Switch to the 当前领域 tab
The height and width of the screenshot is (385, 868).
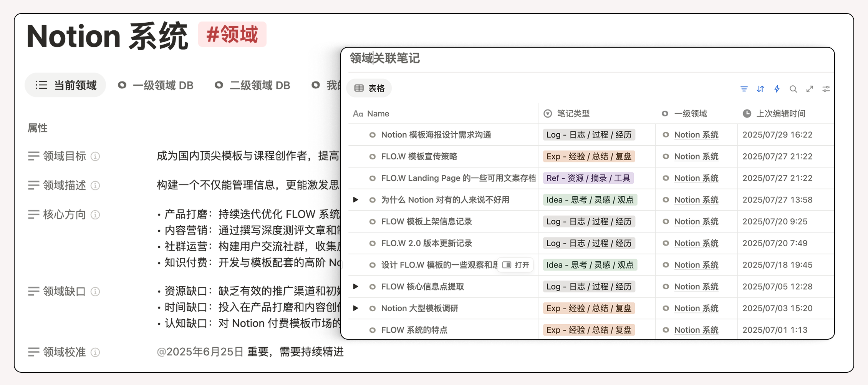tap(65, 85)
